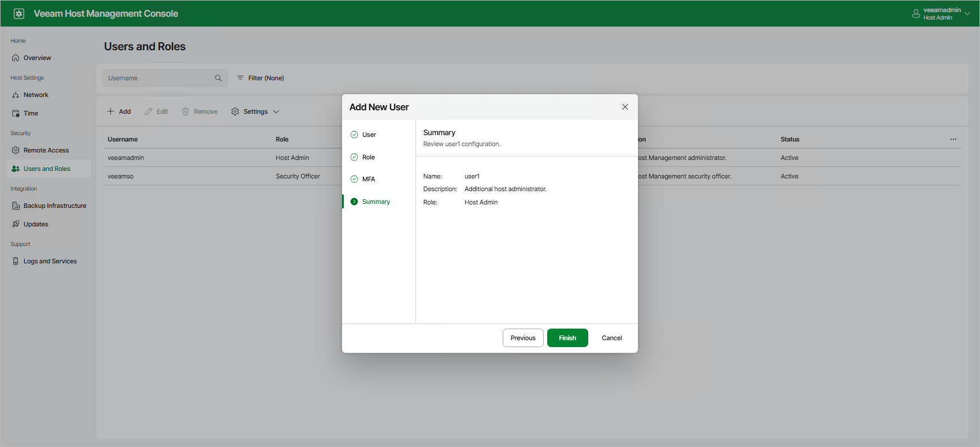Click the Backup Infrastructure icon
The height and width of the screenshot is (447, 980).
[x=16, y=206]
